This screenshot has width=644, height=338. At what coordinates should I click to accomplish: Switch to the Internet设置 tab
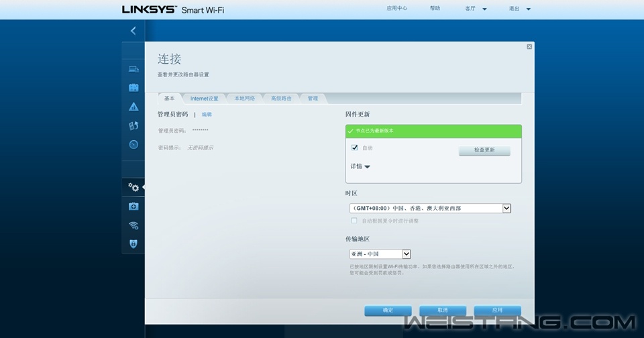(x=204, y=99)
